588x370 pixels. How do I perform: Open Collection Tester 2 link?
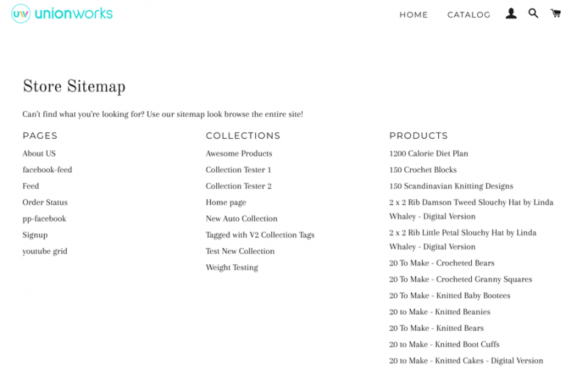click(x=238, y=186)
